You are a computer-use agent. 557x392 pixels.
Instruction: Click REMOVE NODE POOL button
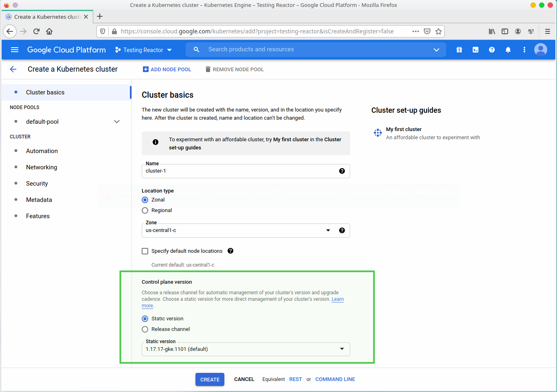click(235, 70)
